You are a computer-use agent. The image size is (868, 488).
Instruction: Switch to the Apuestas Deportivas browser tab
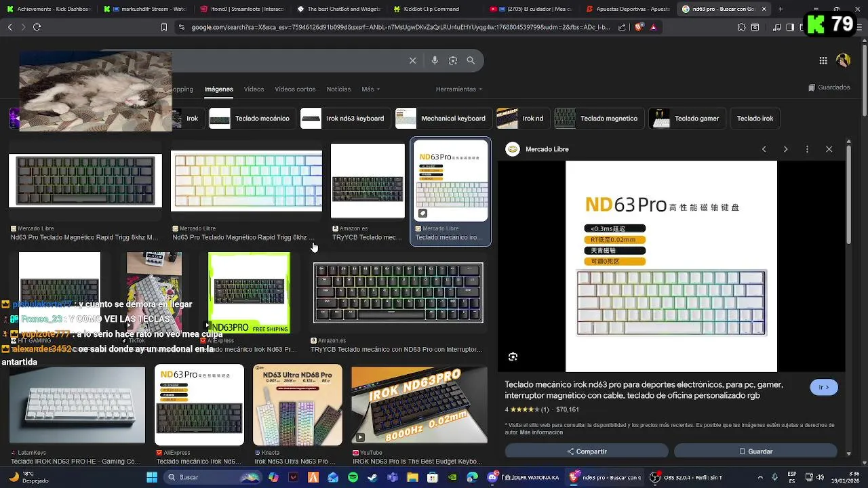coord(627,9)
